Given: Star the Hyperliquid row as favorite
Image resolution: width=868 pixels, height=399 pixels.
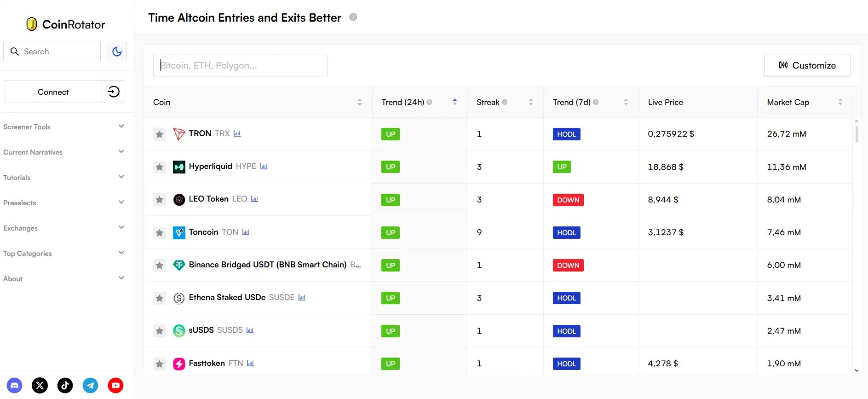Looking at the screenshot, I should (x=160, y=167).
